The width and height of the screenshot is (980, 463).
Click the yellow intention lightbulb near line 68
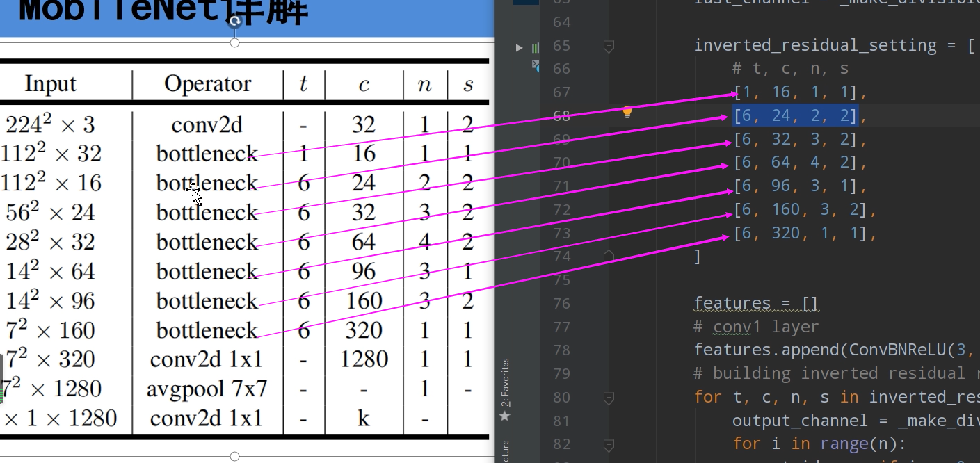(627, 111)
